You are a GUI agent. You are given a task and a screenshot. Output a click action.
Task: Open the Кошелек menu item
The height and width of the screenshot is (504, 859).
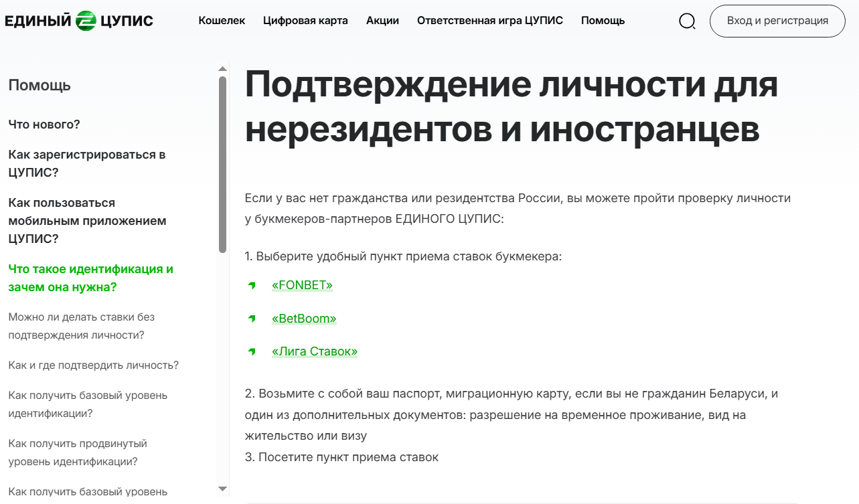click(x=222, y=21)
